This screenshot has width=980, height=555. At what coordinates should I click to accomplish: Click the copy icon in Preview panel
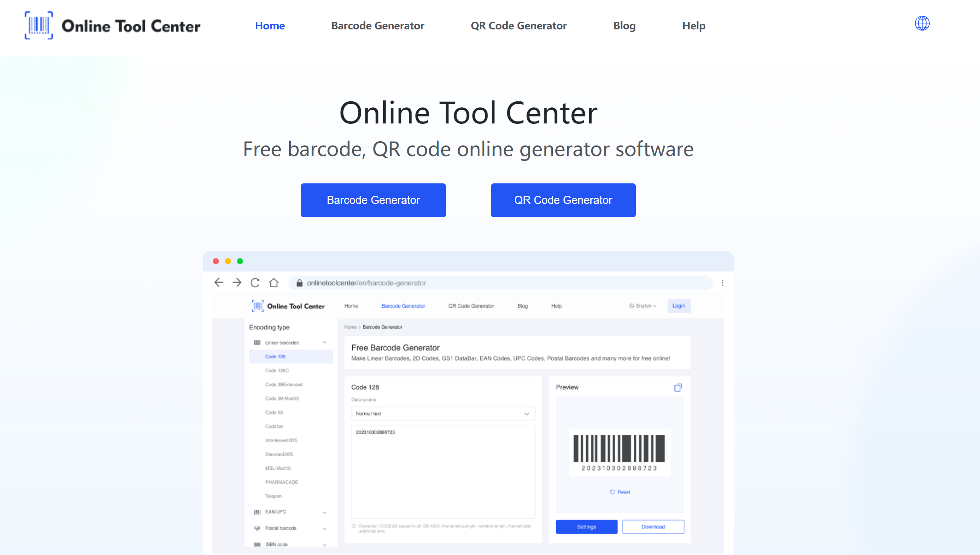tap(678, 386)
